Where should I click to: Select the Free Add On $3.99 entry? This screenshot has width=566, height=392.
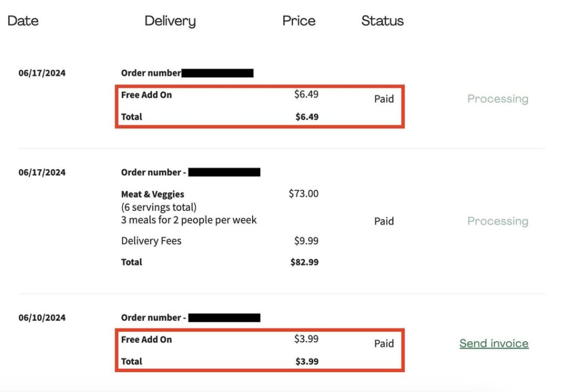(x=146, y=339)
